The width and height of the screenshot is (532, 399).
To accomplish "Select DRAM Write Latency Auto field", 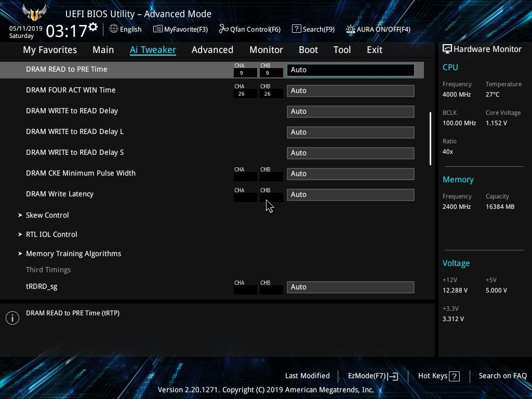I will 351,195.
